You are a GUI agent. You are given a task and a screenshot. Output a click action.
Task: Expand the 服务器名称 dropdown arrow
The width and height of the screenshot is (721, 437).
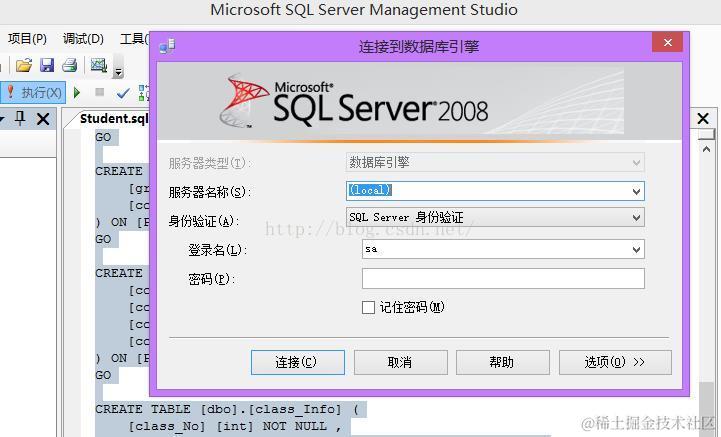pos(636,191)
